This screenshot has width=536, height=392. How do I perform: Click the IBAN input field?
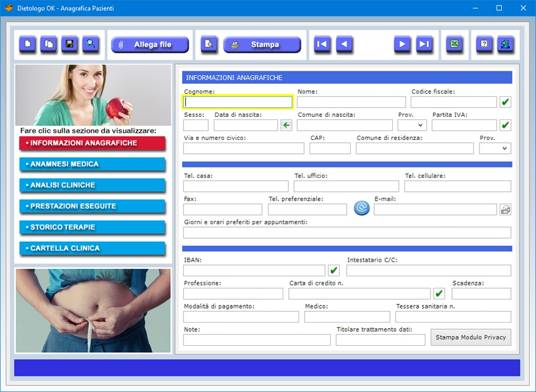click(255, 270)
